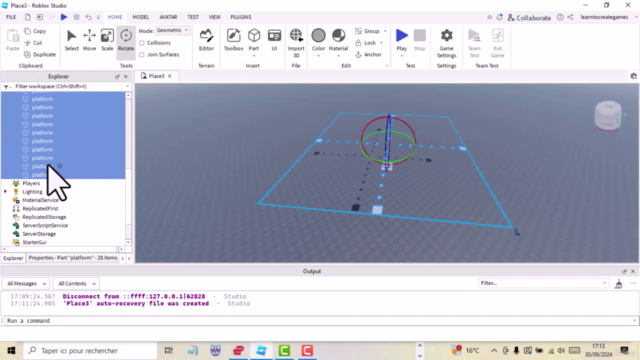Switch to the PLUGINS ribbon tab
640x360 pixels.
click(241, 17)
